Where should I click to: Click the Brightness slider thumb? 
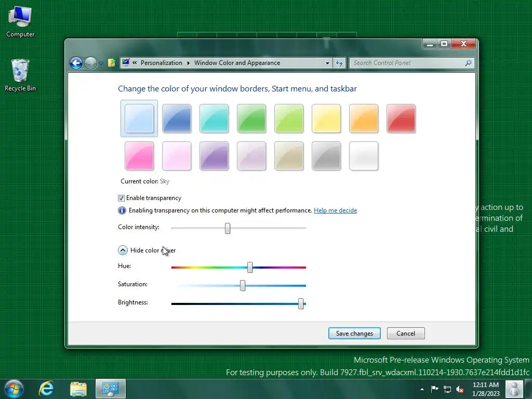(301, 303)
